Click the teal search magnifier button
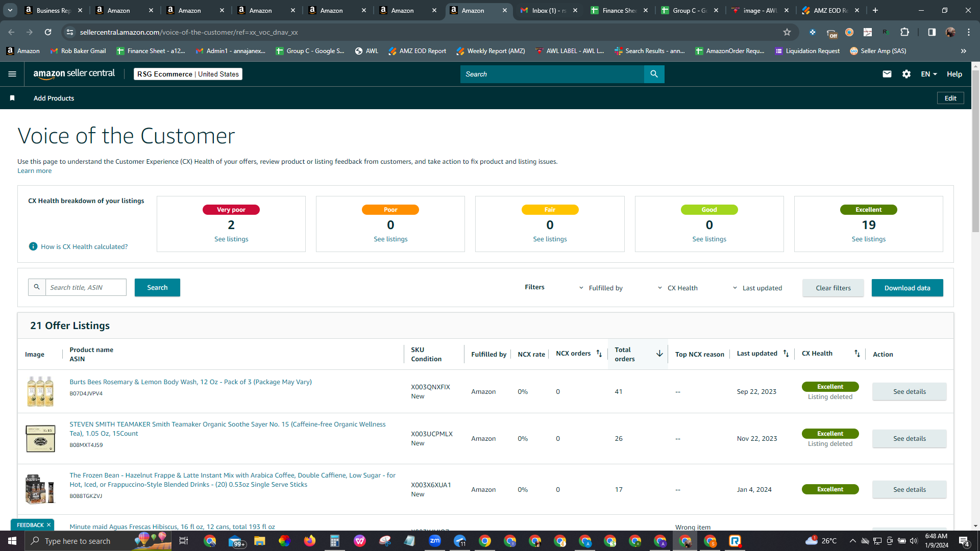 tap(654, 74)
